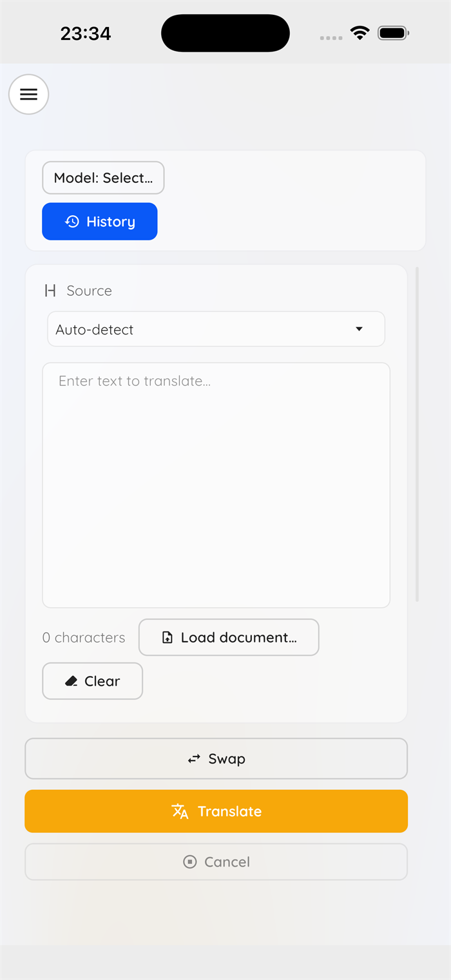Image resolution: width=451 pixels, height=980 pixels.
Task: Click the Source label text
Action: (x=89, y=291)
